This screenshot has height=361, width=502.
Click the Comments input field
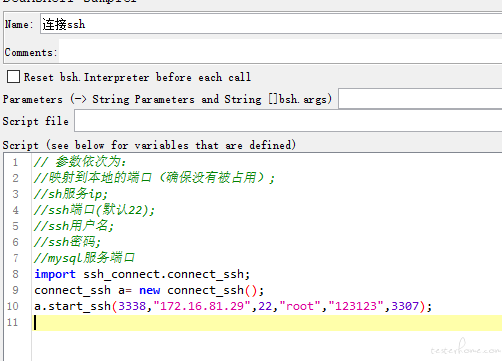(x=280, y=51)
